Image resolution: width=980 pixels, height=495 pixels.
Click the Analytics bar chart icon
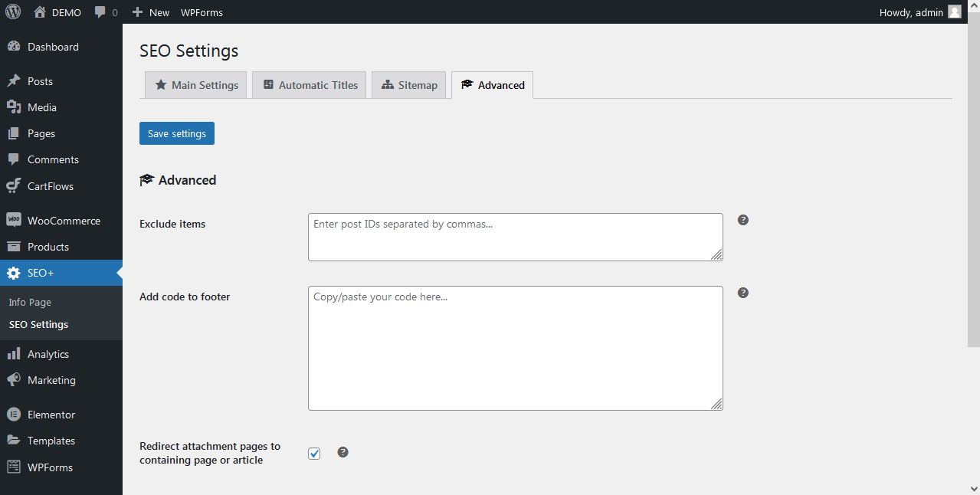click(x=13, y=354)
